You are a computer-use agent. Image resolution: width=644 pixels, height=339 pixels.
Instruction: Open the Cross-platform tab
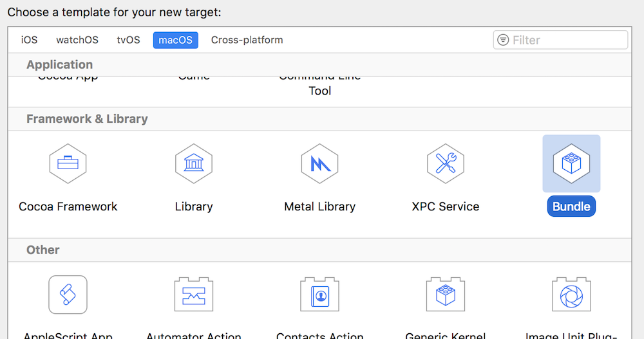click(247, 40)
